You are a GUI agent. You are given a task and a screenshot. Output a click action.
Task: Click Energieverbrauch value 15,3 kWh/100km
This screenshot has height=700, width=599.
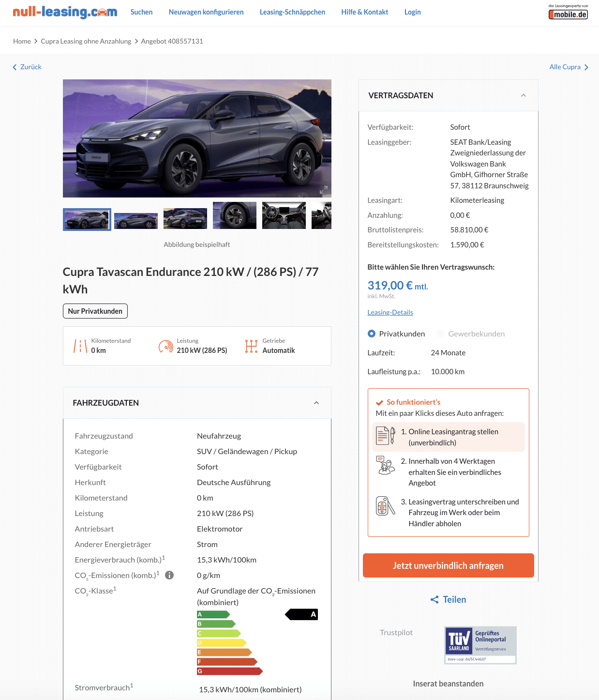pyautogui.click(x=226, y=560)
